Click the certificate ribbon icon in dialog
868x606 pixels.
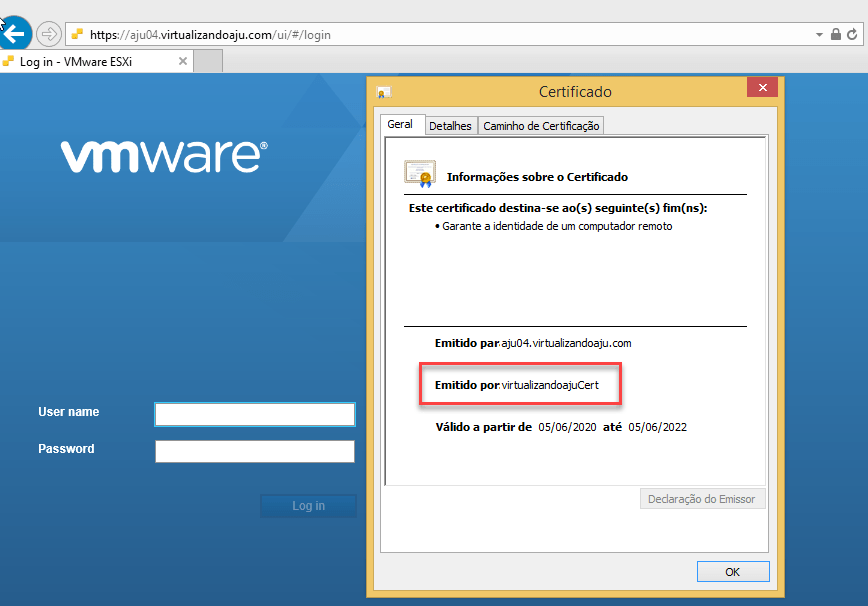pos(419,174)
